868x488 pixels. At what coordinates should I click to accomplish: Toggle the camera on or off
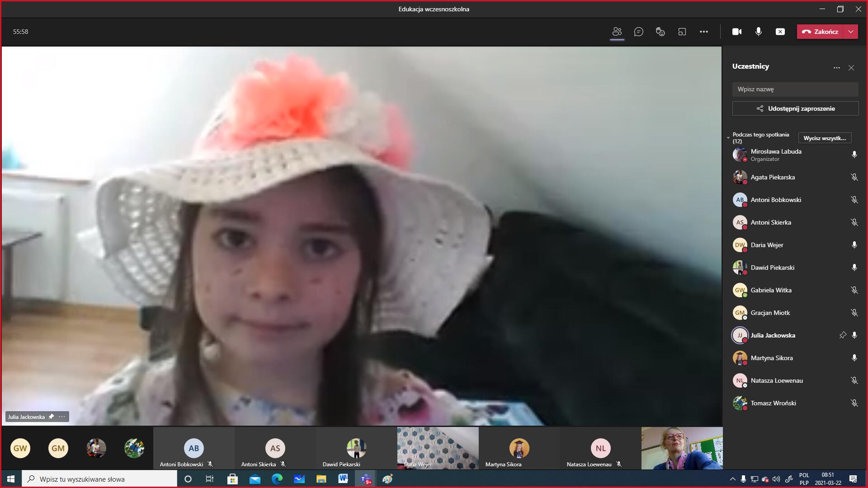(737, 32)
